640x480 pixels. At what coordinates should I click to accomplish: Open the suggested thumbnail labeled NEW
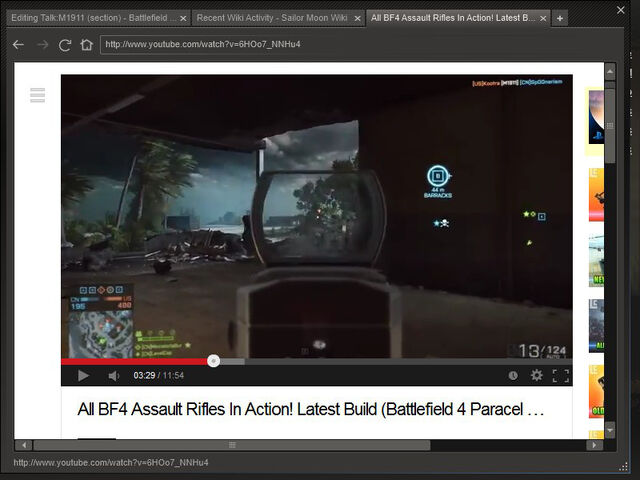pyautogui.click(x=596, y=260)
